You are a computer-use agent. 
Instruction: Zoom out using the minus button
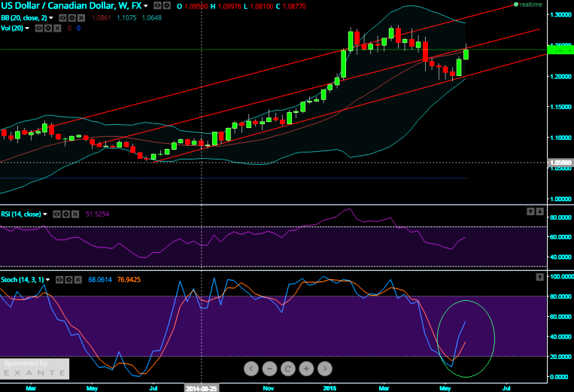(269, 369)
